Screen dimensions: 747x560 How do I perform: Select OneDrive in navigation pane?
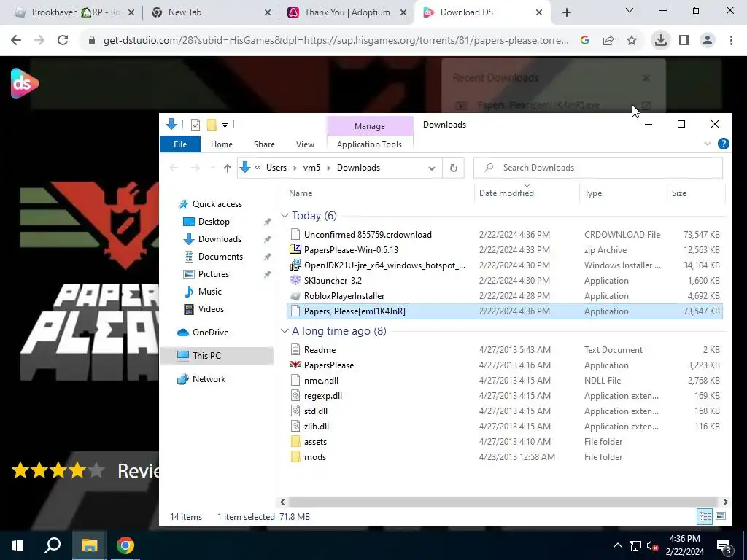pyautogui.click(x=210, y=332)
